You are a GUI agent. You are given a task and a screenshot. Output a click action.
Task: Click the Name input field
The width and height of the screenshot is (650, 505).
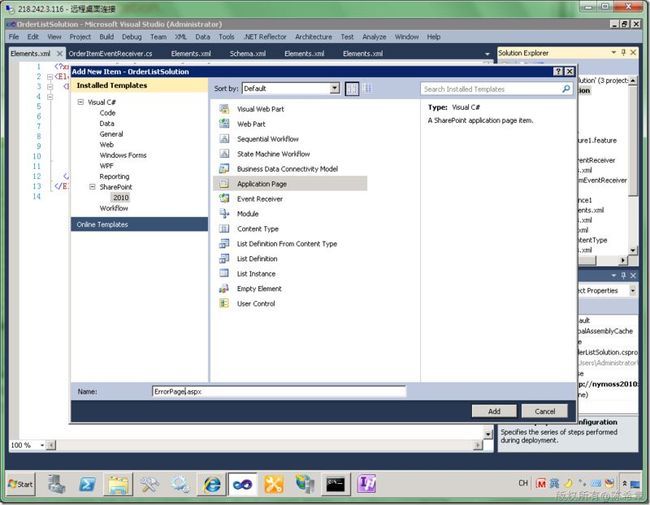pos(279,391)
